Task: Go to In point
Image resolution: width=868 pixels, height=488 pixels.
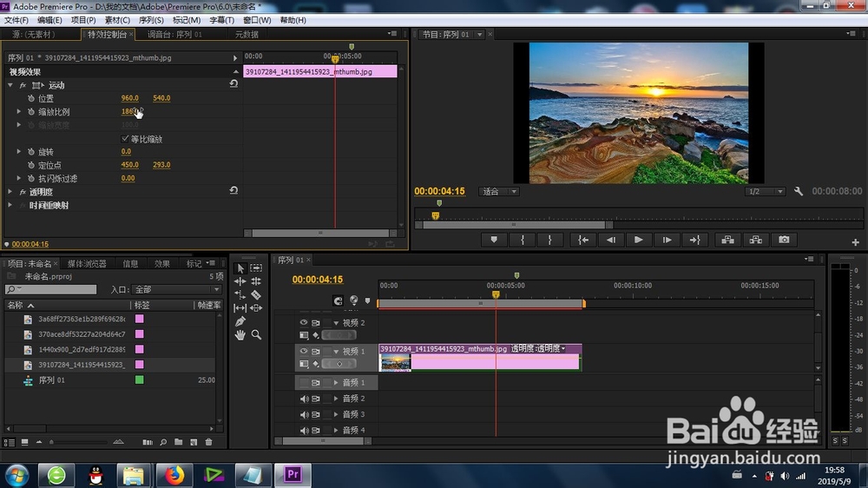Action: pos(583,240)
